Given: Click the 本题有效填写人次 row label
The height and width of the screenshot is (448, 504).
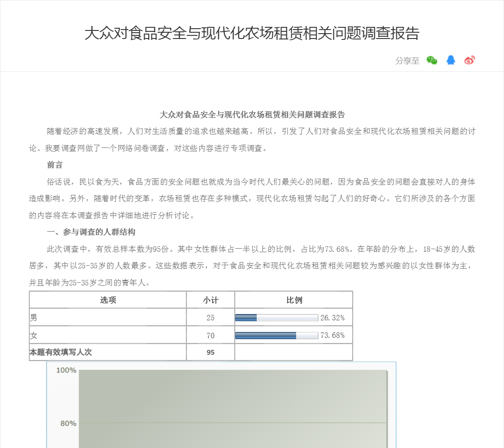Looking at the screenshot, I should pos(61,352).
